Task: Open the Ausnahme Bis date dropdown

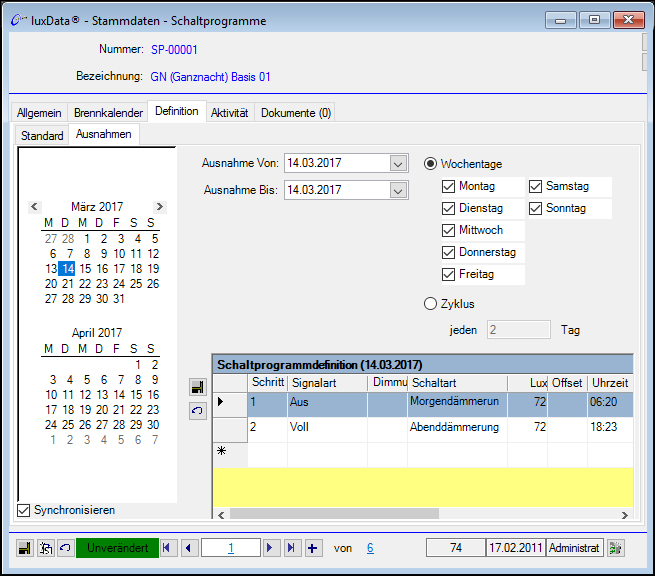Action: pos(398,190)
